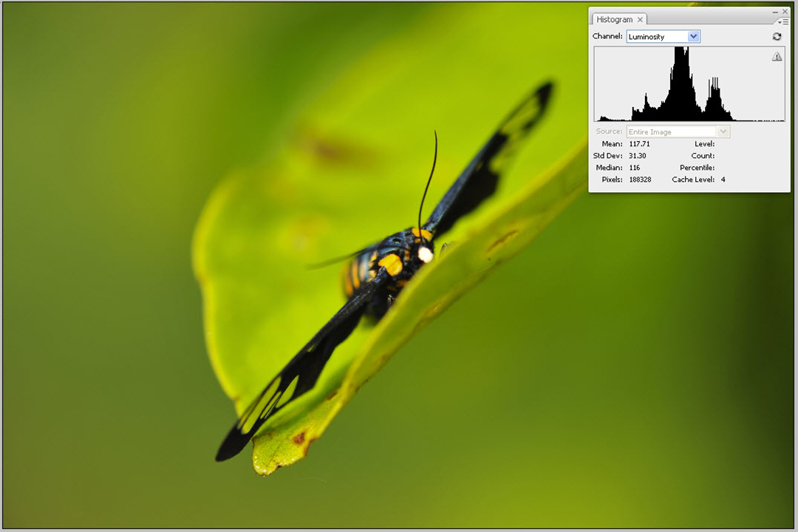The height and width of the screenshot is (532, 798).
Task: Open the Histogram panel flyout menu icon
Action: coord(784,21)
